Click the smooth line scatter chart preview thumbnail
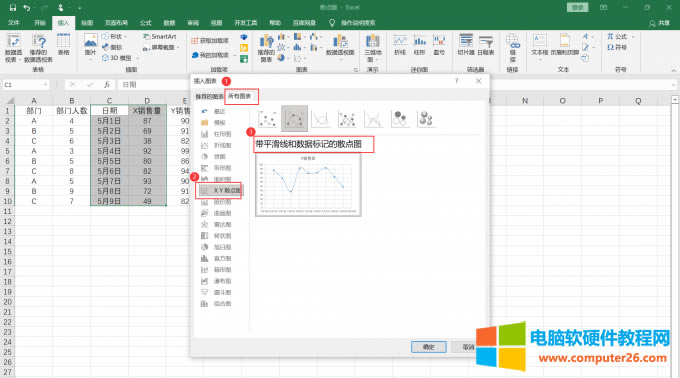Screen dimensions: 680x378 (308, 185)
